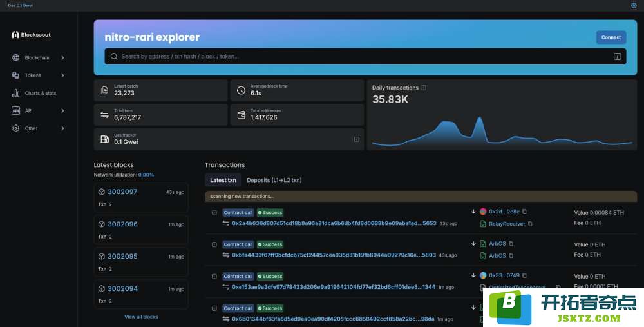Screen dimensions: 644x327
Task: Open address 0x33...0749
Action: (504, 275)
